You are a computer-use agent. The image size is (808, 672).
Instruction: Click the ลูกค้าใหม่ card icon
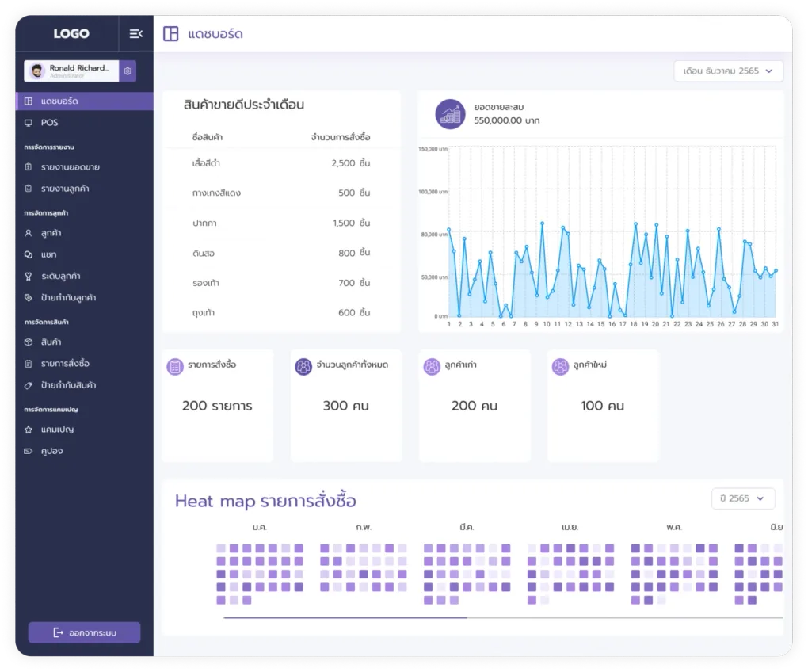pyautogui.click(x=560, y=366)
